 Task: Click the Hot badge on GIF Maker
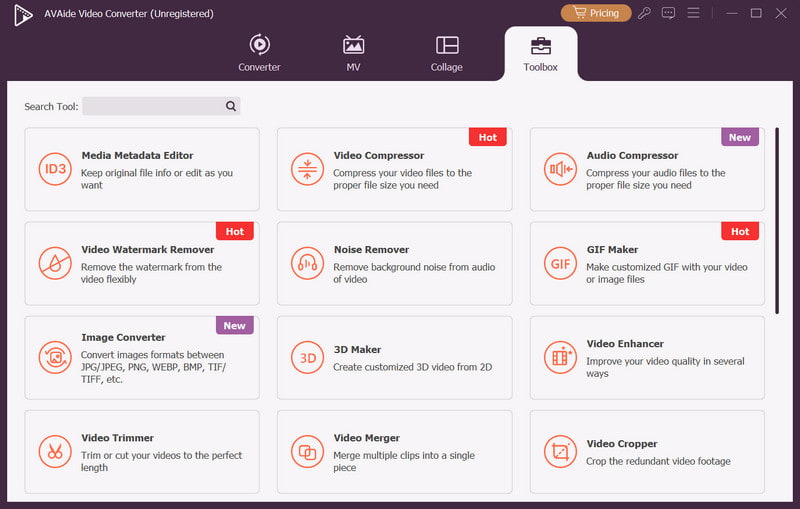[x=740, y=232]
